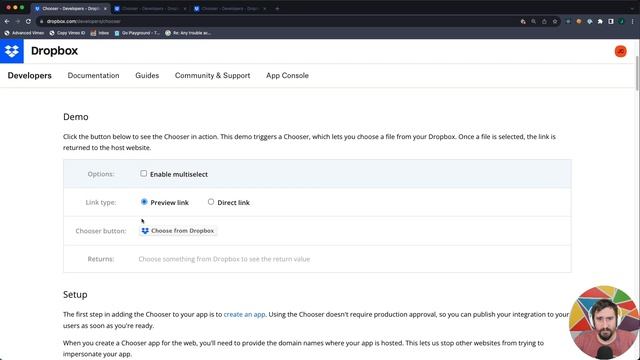The height and width of the screenshot is (360, 640).
Task: Open Community & Support nav item
Action: (x=212, y=76)
